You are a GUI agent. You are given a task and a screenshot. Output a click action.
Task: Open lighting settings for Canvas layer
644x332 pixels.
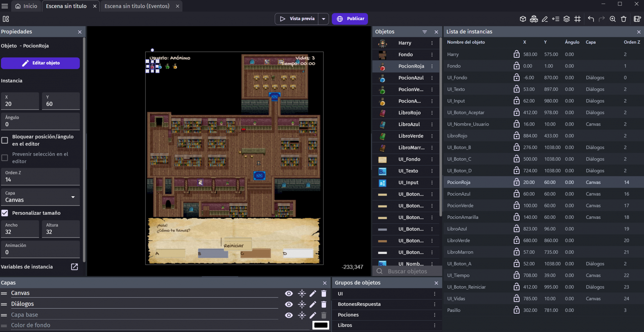point(302,293)
